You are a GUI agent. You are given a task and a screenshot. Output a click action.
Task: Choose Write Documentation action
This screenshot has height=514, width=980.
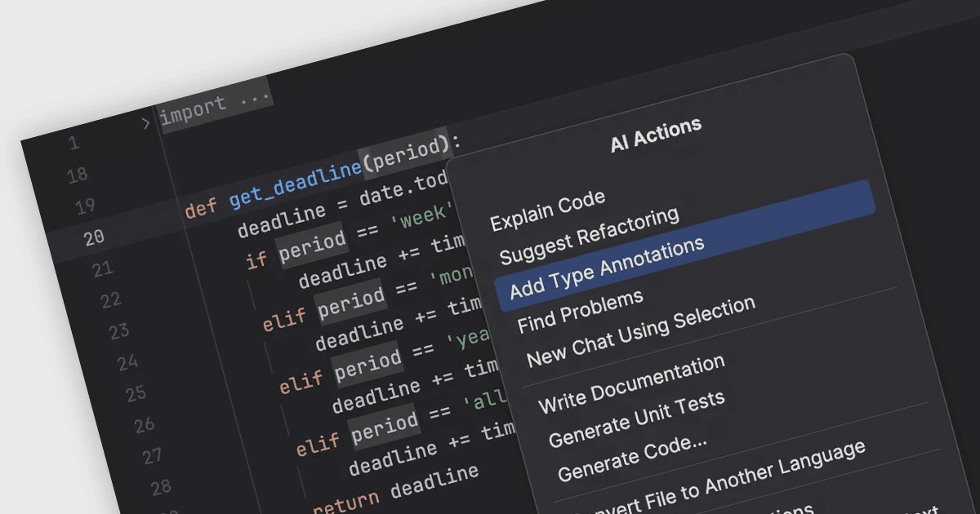tap(631, 384)
